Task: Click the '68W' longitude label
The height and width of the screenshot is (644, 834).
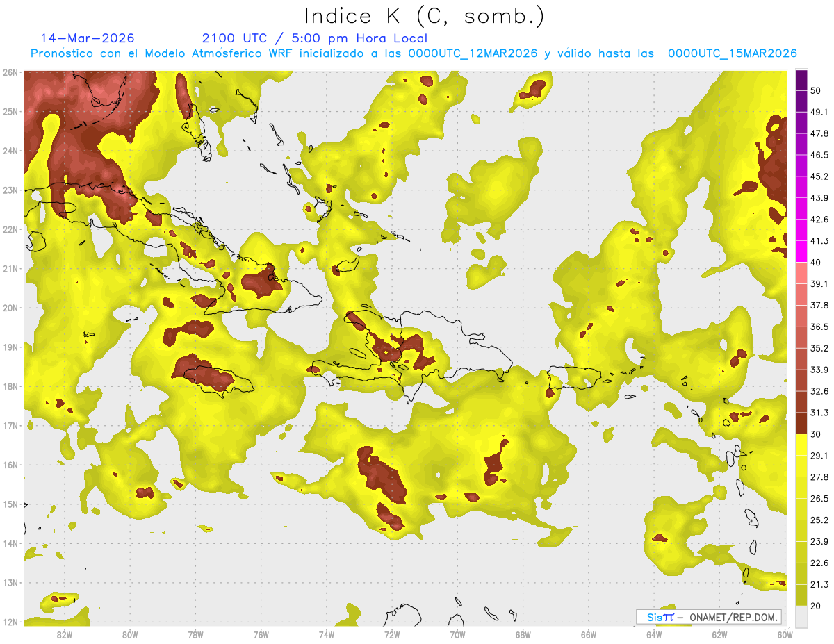Action: [x=523, y=634]
